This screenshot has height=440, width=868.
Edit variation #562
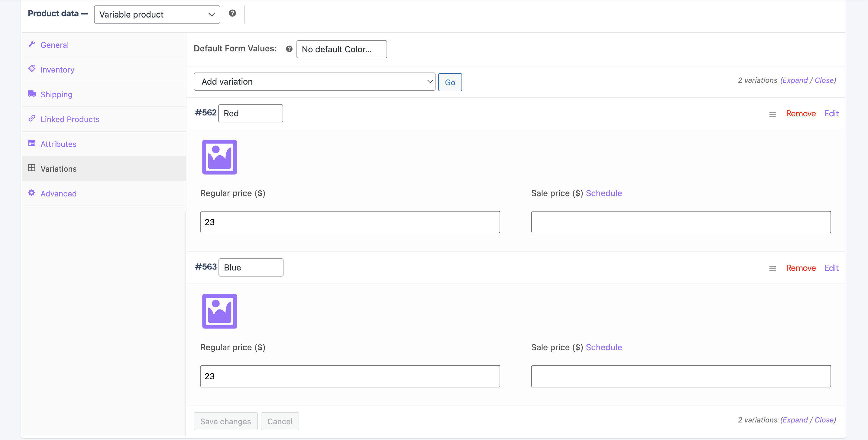[831, 114]
